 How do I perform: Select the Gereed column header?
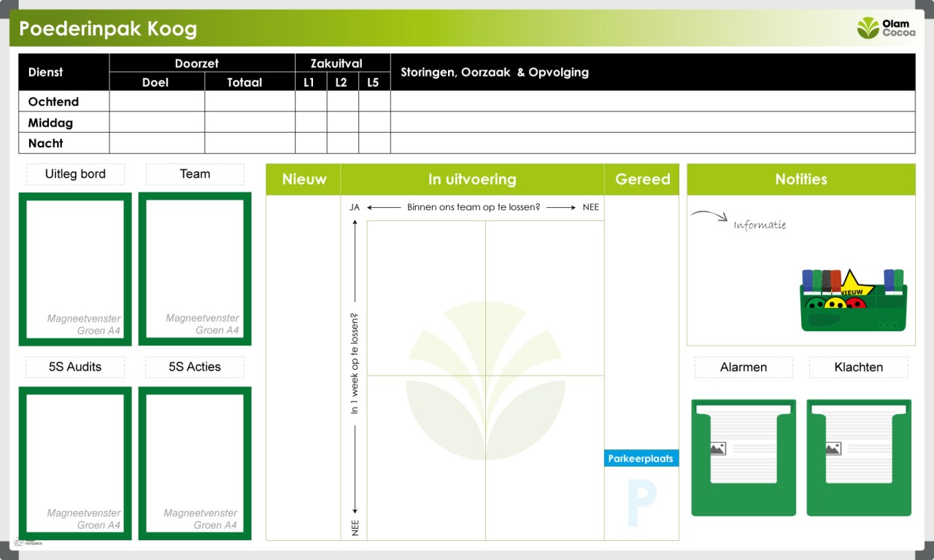(642, 179)
